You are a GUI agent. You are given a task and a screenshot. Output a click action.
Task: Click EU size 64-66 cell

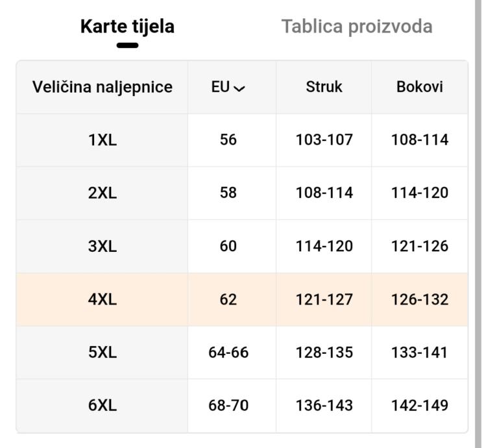tap(228, 353)
